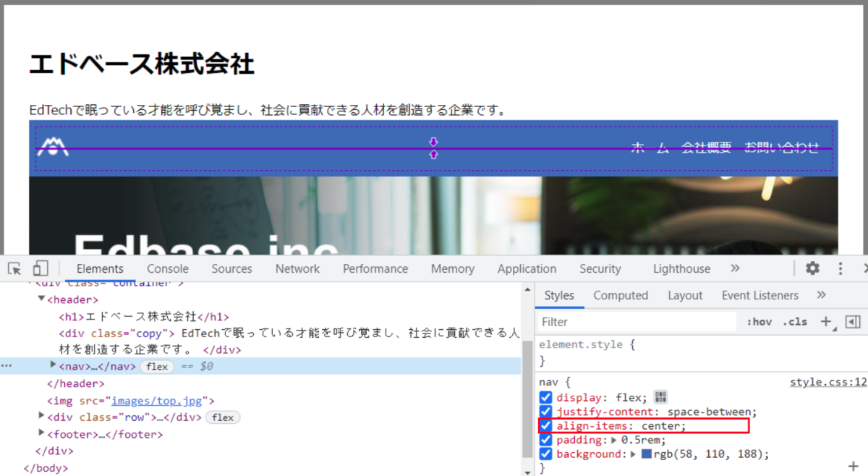
Task: Toggle the device toolbar icon
Action: tap(41, 268)
